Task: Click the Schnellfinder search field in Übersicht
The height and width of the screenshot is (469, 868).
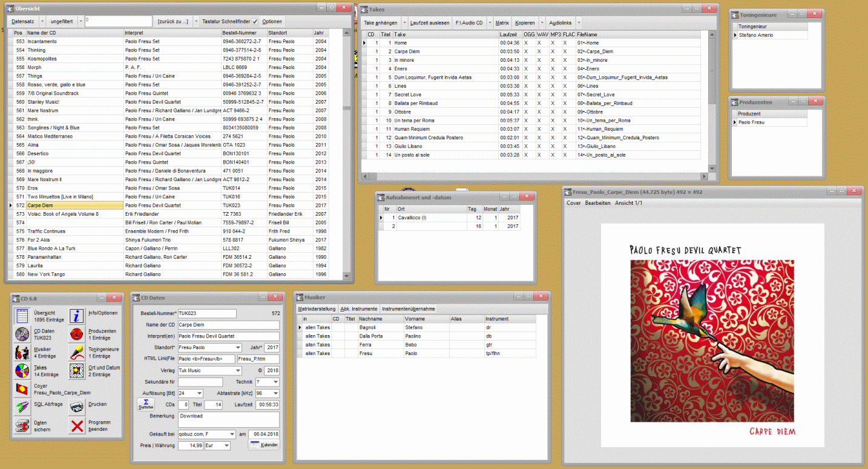Action: pyautogui.click(x=118, y=21)
